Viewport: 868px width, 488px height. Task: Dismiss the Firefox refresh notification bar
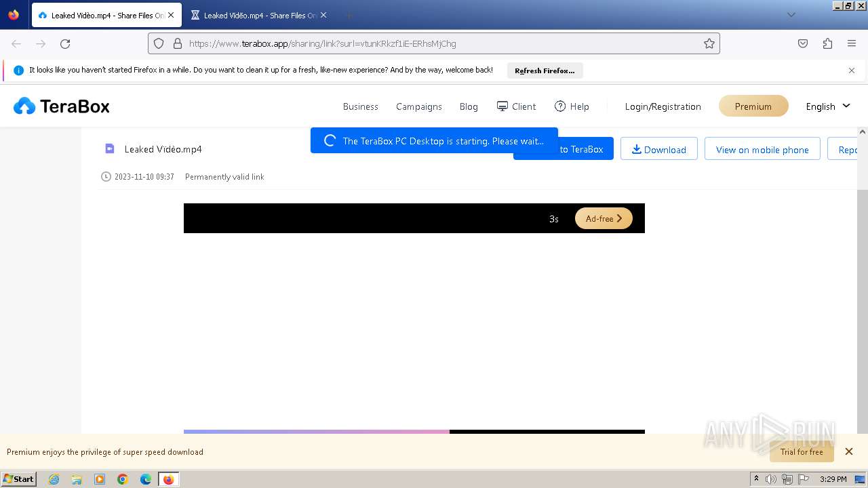[852, 70]
